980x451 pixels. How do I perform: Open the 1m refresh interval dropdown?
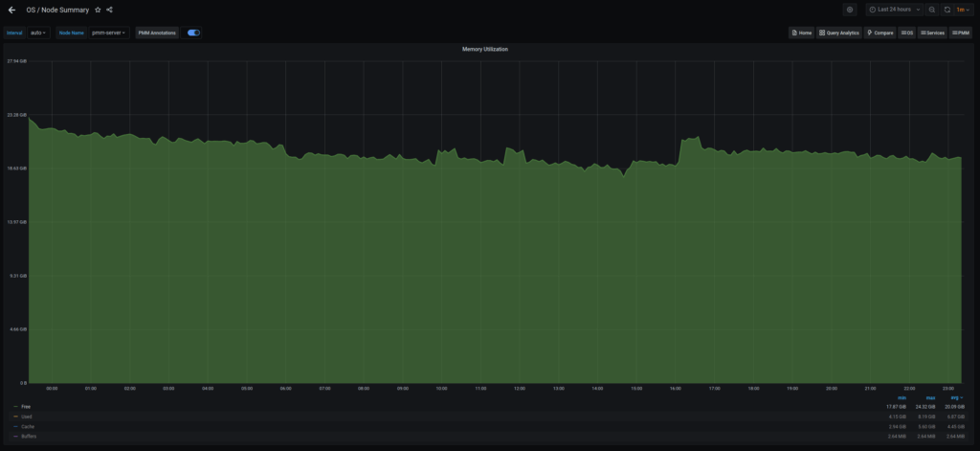(964, 10)
